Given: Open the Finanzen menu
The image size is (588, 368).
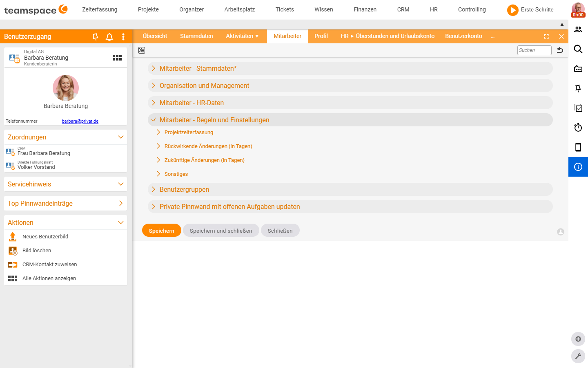Looking at the screenshot, I should 365,10.
